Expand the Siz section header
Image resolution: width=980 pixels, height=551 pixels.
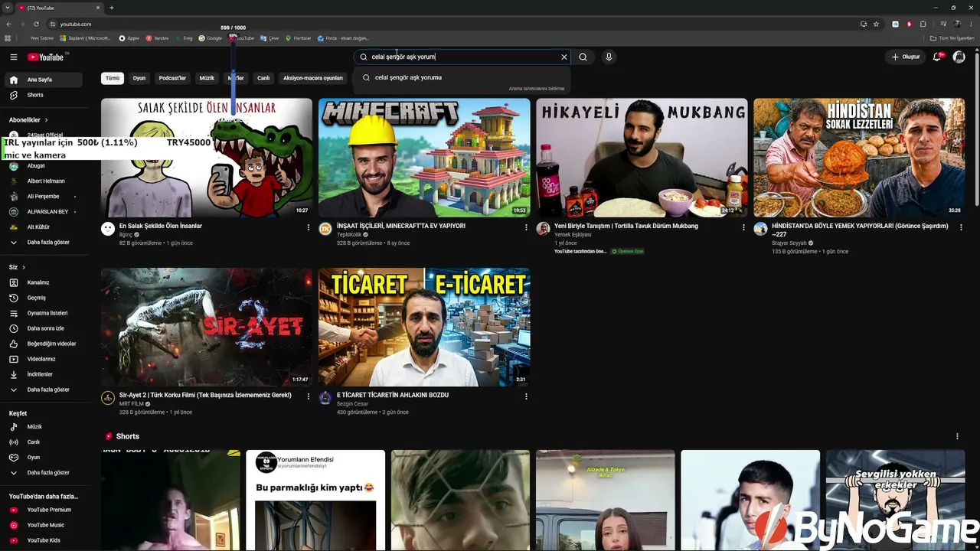pyautogui.click(x=17, y=267)
